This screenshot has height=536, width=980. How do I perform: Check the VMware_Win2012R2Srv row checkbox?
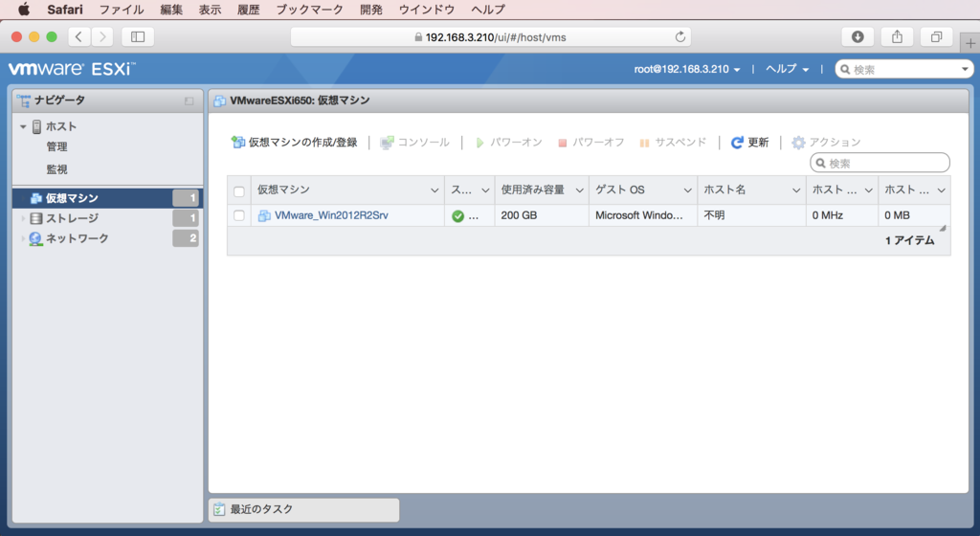tap(238, 215)
